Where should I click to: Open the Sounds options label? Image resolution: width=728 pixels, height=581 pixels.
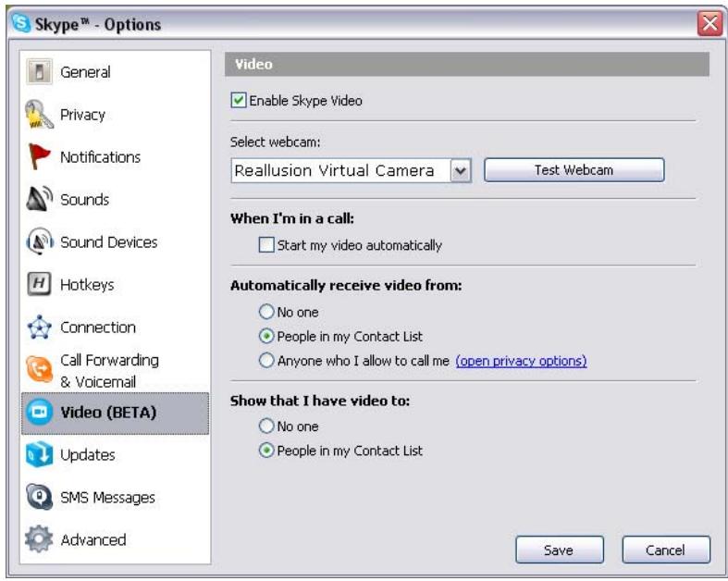pos(85,200)
